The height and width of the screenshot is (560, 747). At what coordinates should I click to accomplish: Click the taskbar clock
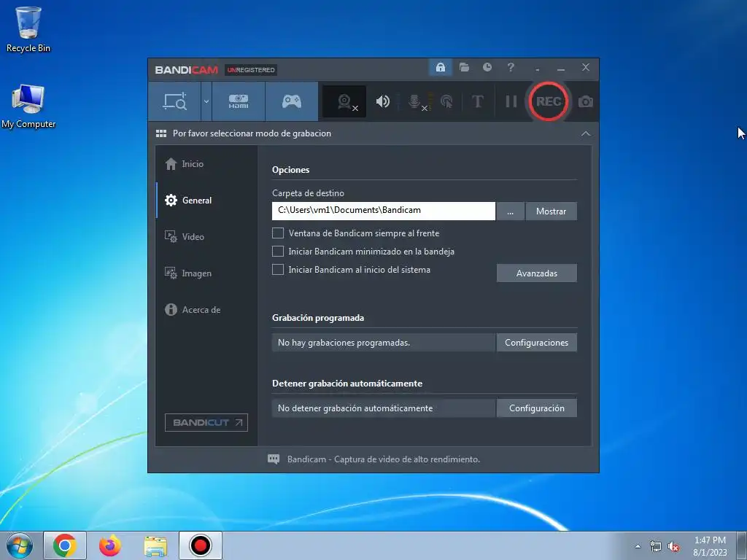(710, 546)
